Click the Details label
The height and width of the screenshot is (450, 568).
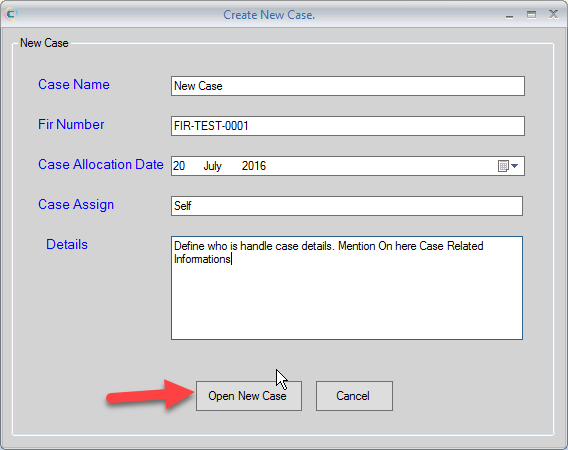coord(67,244)
